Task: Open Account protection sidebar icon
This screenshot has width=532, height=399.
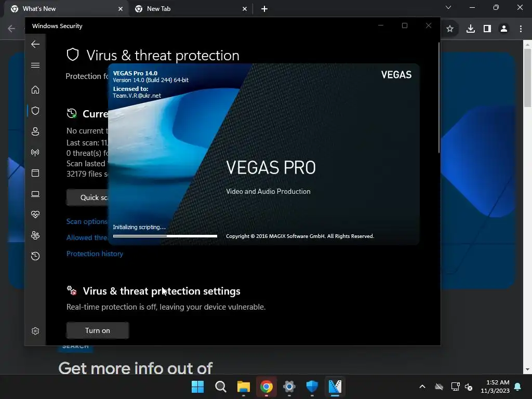Action: (35, 131)
